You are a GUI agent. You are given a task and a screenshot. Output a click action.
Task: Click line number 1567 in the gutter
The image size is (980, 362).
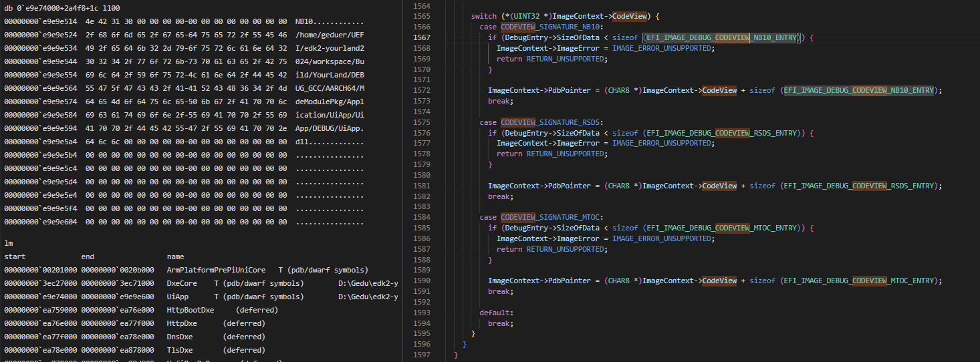coord(421,37)
